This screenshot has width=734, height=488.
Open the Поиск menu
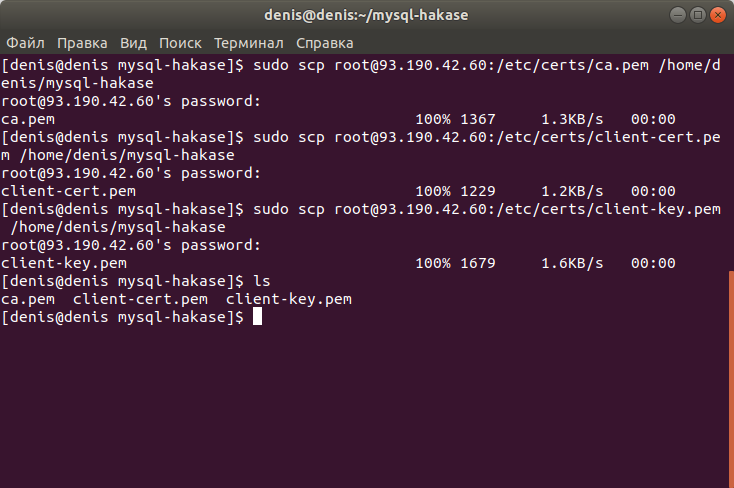(x=180, y=43)
